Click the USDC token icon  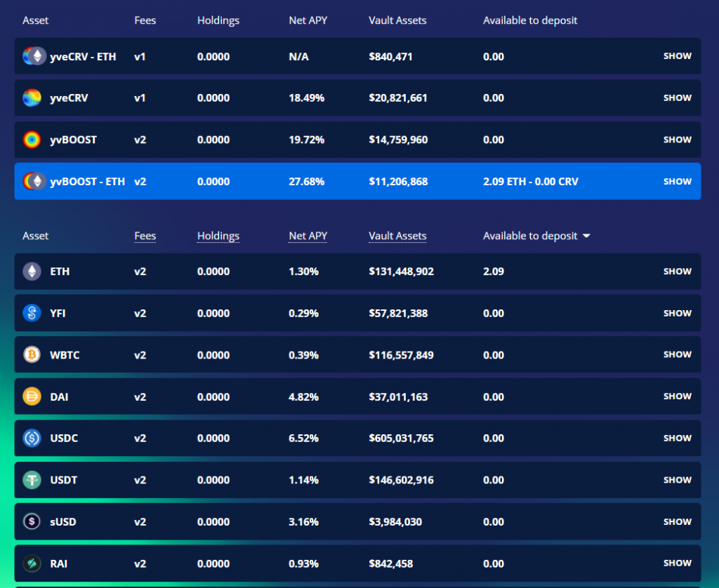coord(32,438)
